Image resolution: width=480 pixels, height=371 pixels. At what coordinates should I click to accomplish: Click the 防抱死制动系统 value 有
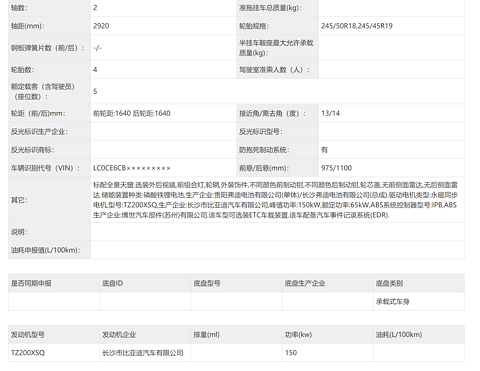pos(324,150)
